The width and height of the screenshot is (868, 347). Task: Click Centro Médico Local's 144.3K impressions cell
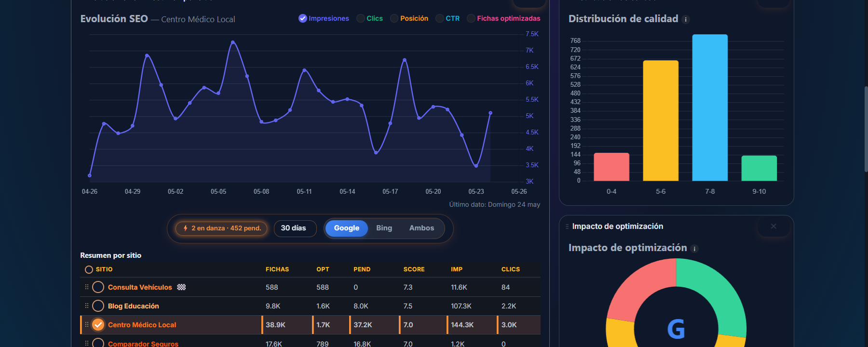pos(462,325)
